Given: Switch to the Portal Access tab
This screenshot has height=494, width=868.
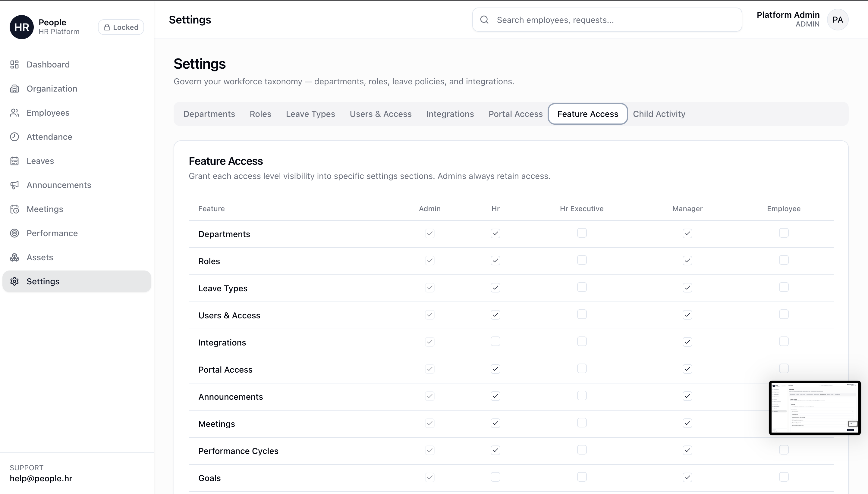Looking at the screenshot, I should (x=515, y=114).
